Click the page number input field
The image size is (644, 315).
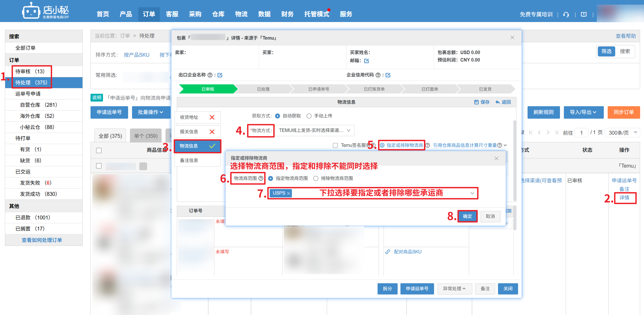[581, 133]
